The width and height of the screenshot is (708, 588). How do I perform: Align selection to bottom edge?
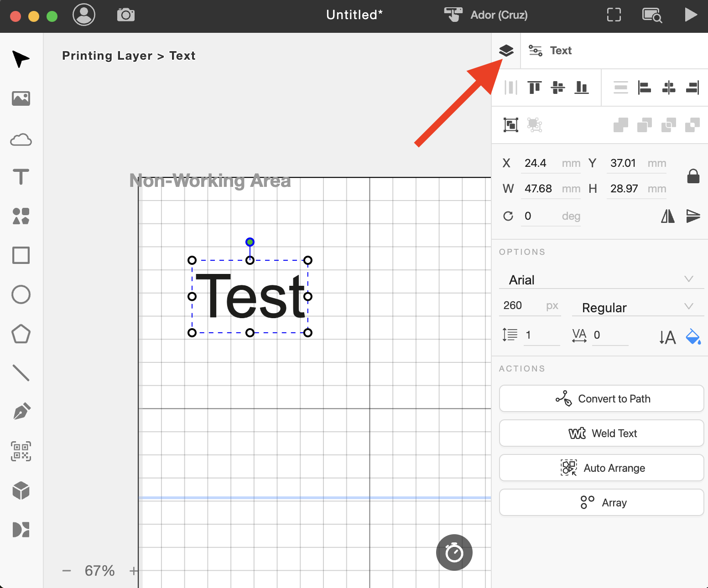pyautogui.click(x=582, y=87)
